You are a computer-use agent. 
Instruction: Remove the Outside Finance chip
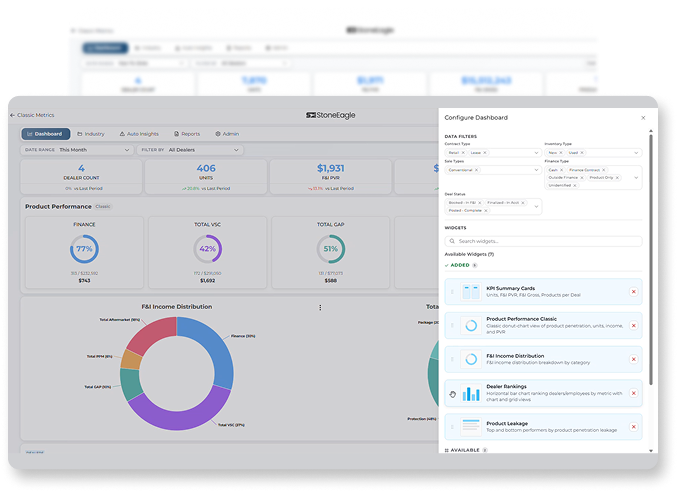tap(582, 178)
